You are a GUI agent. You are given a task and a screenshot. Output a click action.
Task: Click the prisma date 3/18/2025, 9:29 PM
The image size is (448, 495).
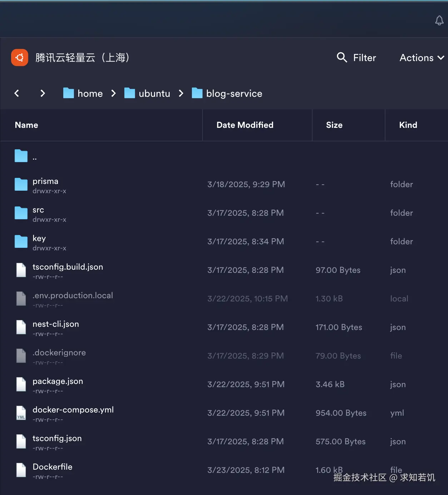tap(246, 184)
